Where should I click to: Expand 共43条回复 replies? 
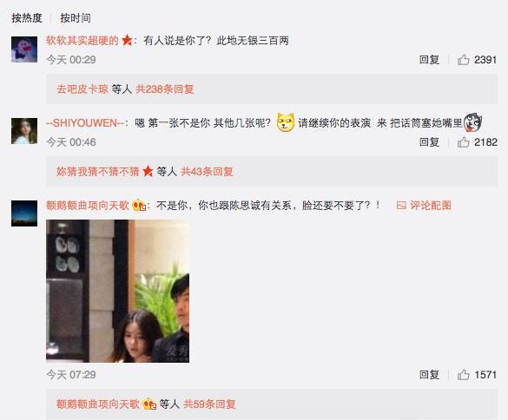tap(207, 171)
